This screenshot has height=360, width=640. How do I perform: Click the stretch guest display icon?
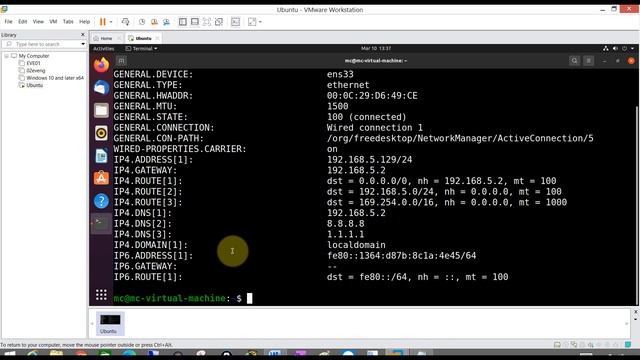[252, 22]
